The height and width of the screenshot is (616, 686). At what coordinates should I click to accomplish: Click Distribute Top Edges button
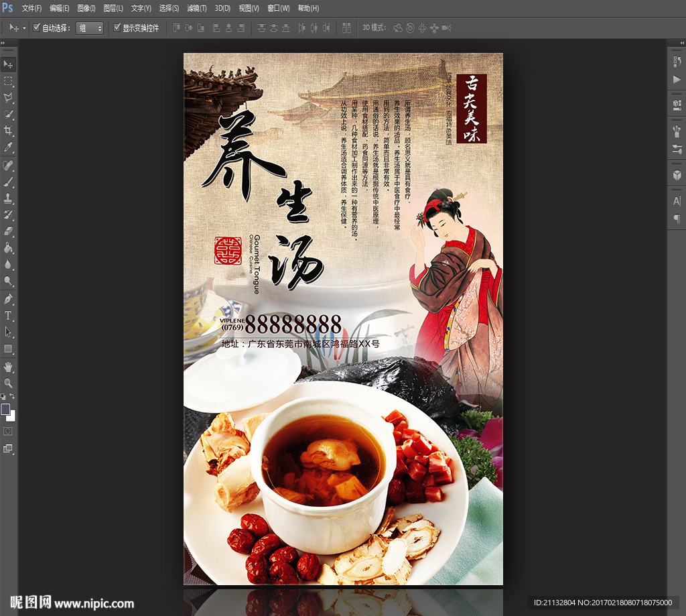coord(262,28)
